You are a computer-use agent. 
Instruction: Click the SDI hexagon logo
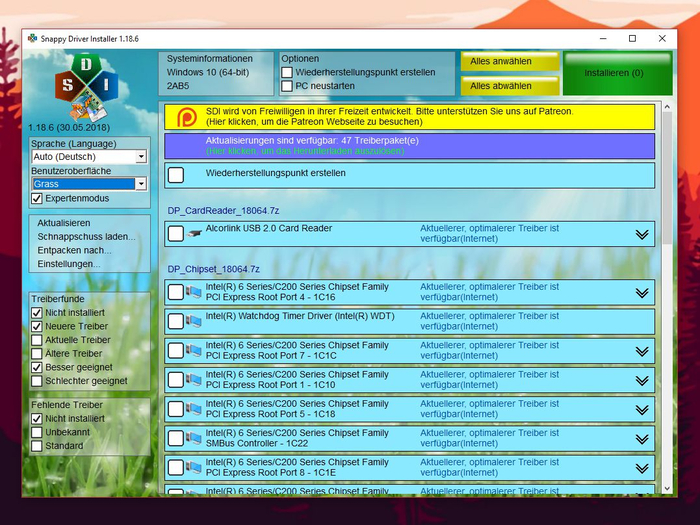(86, 88)
